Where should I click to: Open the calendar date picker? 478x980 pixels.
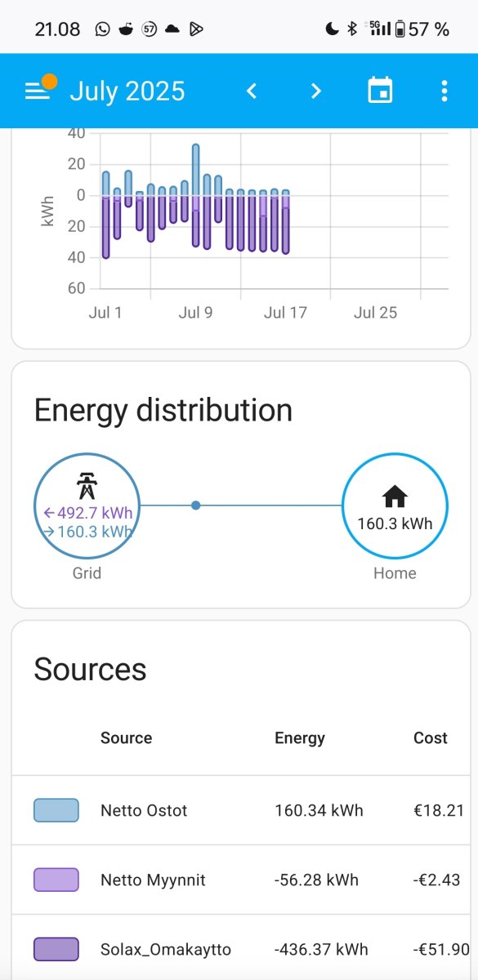[x=380, y=91]
